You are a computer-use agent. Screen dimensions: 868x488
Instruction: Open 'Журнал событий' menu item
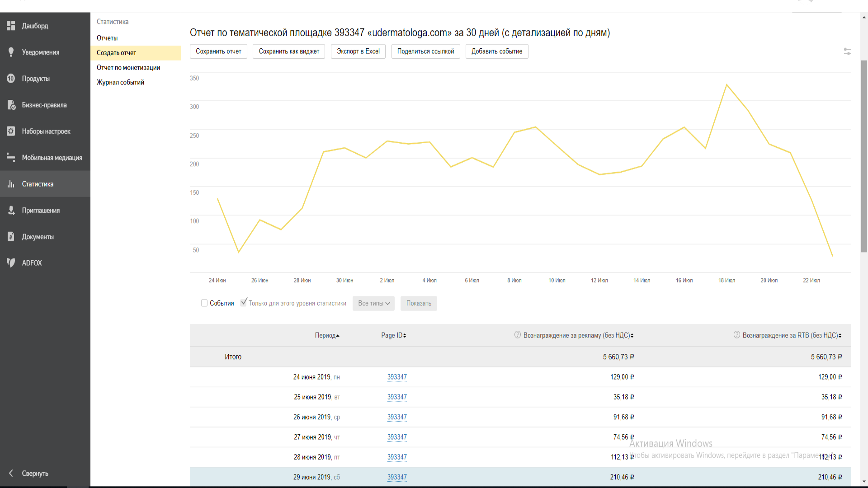click(x=120, y=82)
